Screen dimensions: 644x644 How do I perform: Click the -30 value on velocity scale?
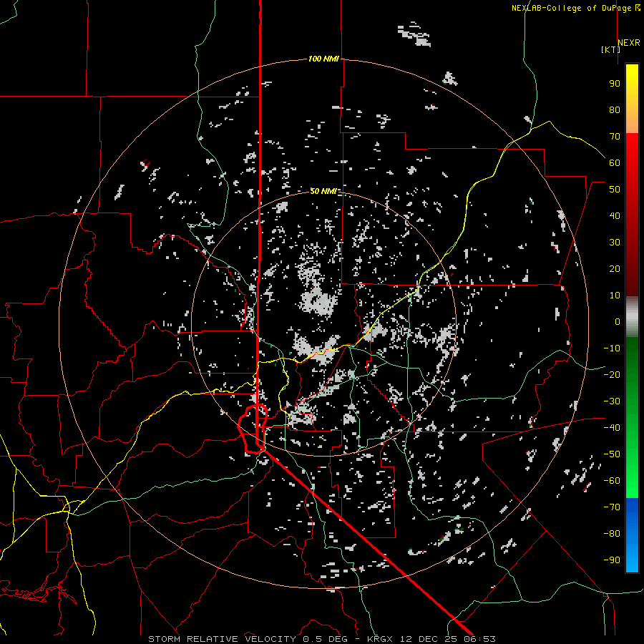pyautogui.click(x=612, y=401)
